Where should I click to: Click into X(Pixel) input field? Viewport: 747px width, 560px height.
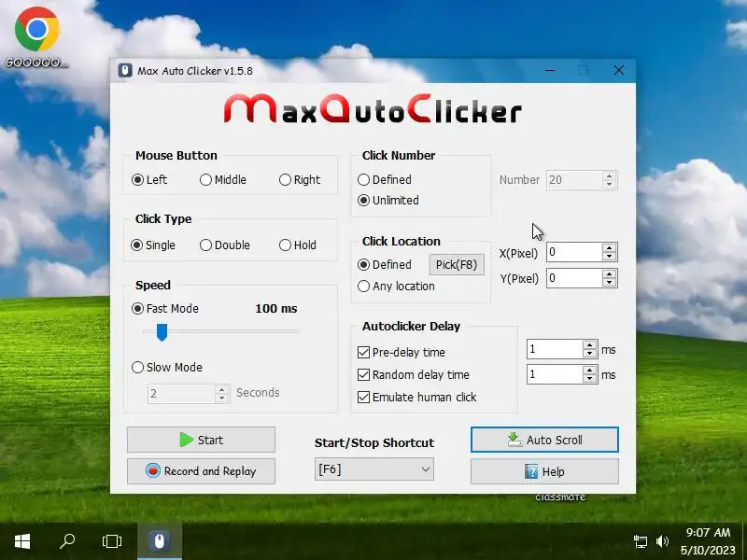click(574, 252)
